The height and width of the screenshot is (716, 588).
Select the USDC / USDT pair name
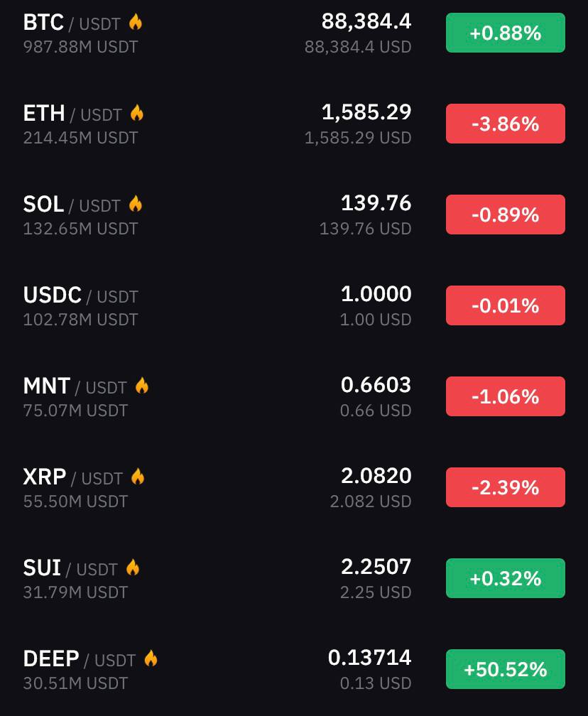point(80,295)
